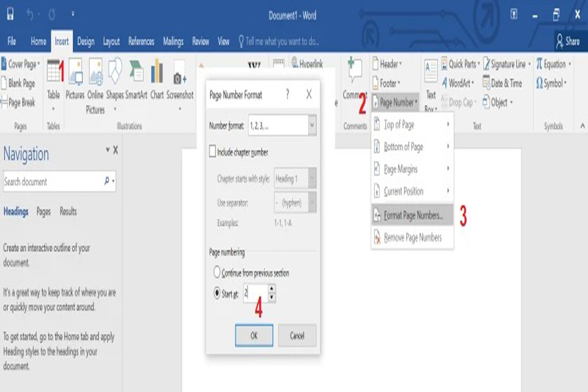Open Quick Parts menu
Image resolution: width=588 pixels, height=392 pixels.
[460, 64]
